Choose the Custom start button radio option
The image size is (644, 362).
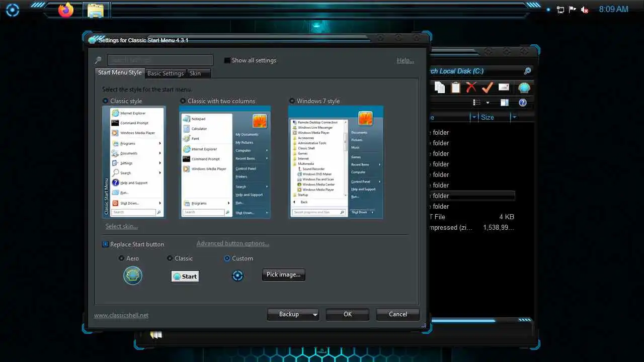point(227,258)
